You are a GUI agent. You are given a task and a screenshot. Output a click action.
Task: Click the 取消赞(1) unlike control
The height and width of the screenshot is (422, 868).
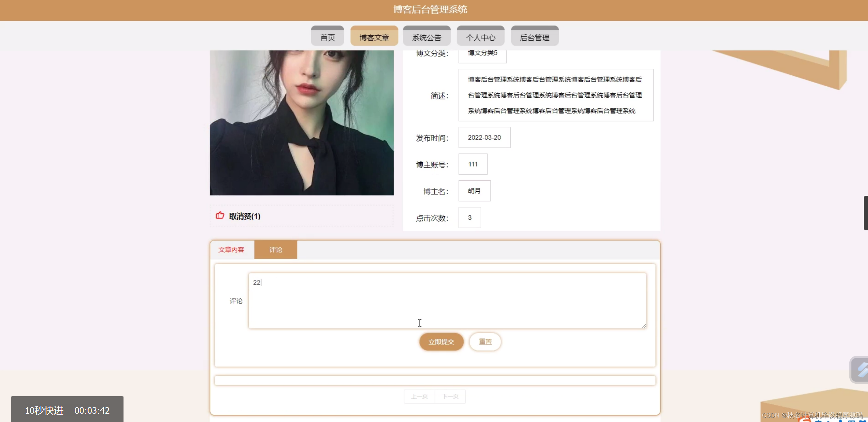(244, 216)
